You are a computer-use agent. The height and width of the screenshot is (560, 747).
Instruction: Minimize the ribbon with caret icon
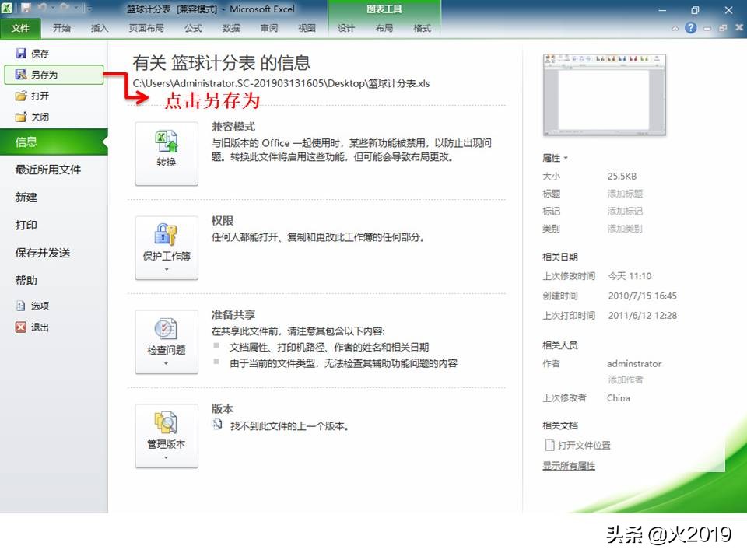[675, 29]
